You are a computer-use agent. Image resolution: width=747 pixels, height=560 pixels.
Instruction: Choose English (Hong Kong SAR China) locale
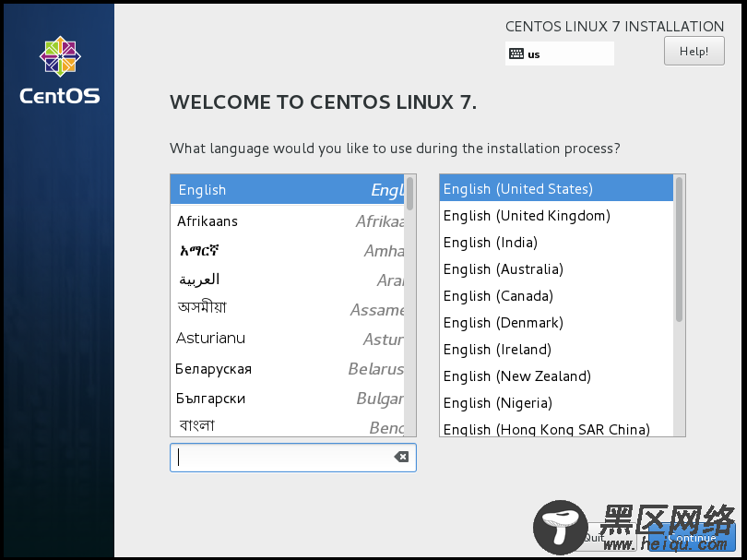pyautogui.click(x=556, y=427)
